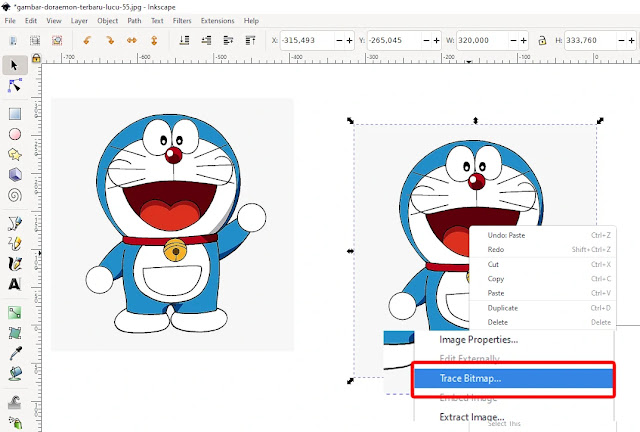The image size is (640, 432).
Task: Choose the Rectangle tool
Action: [x=15, y=113]
